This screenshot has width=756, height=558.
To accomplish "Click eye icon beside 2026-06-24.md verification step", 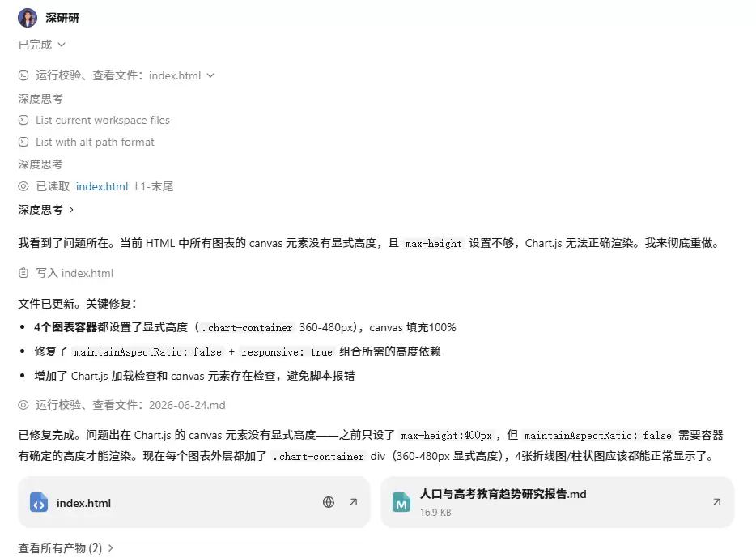I will [x=23, y=405].
